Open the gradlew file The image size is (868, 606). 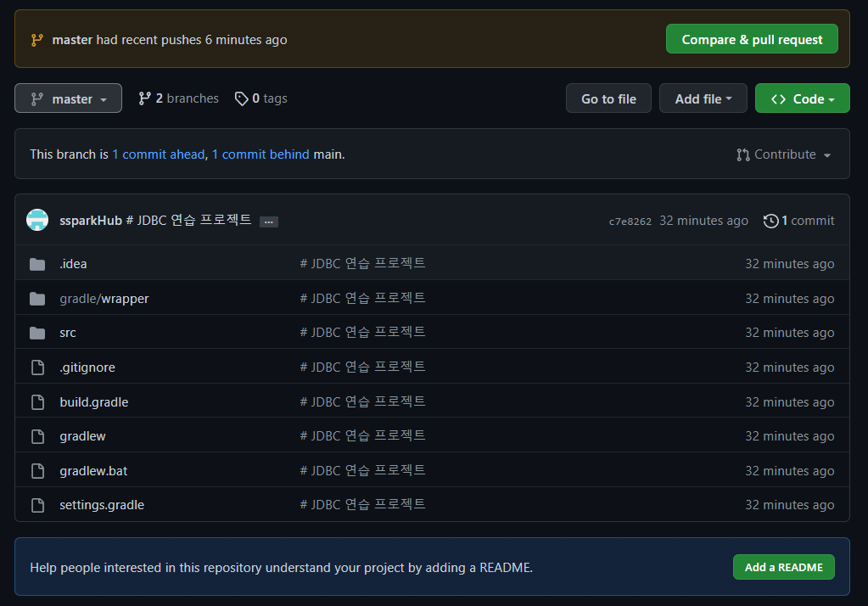(x=82, y=436)
